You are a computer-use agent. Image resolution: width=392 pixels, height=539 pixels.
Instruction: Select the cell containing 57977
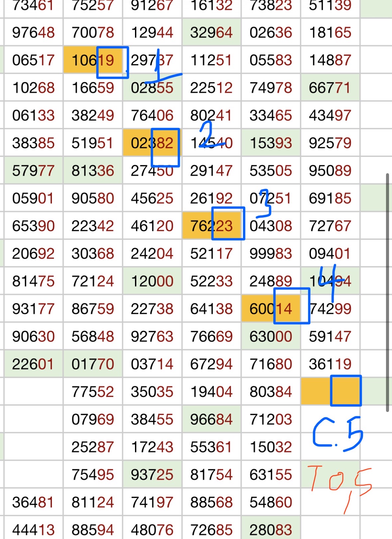[x=33, y=171]
